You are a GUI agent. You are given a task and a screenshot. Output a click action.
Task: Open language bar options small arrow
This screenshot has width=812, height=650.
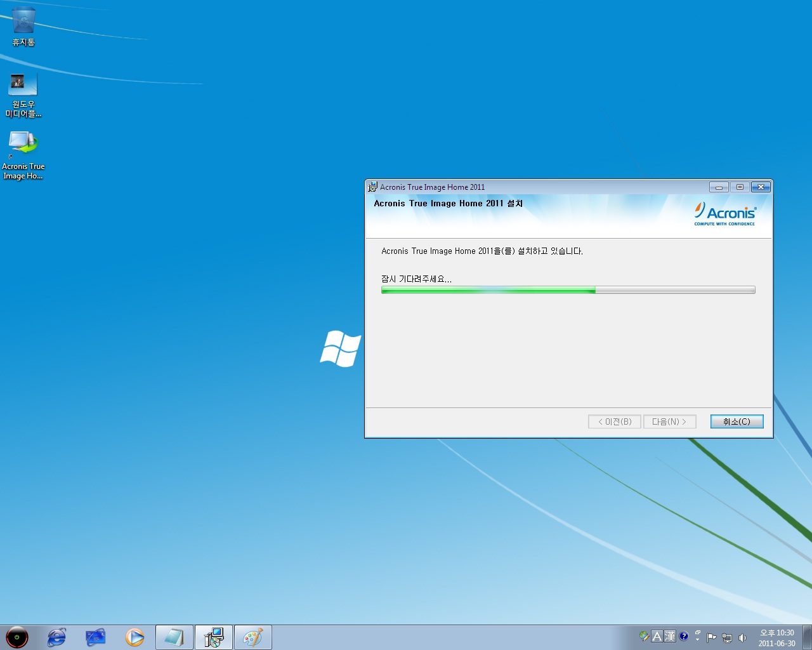click(697, 640)
